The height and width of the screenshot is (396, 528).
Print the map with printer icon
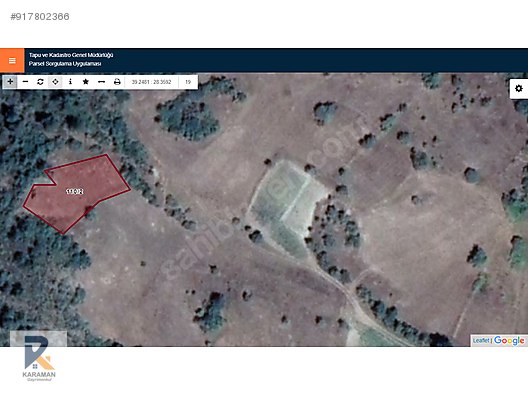tap(117, 82)
